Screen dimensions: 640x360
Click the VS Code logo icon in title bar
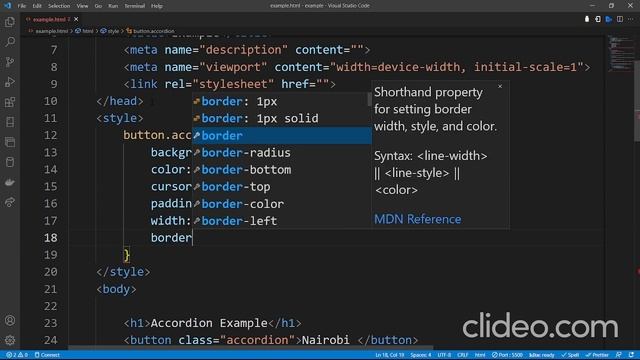pos(7,6)
